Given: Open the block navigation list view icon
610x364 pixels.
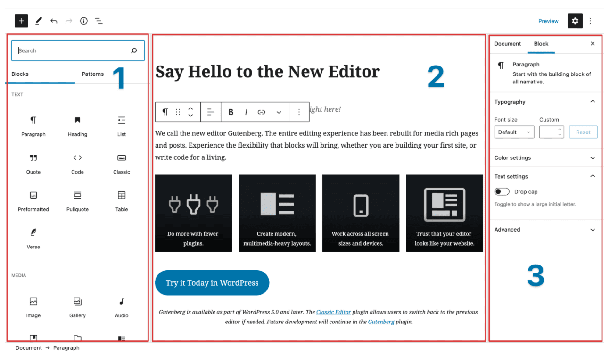Looking at the screenshot, I should coord(99,21).
